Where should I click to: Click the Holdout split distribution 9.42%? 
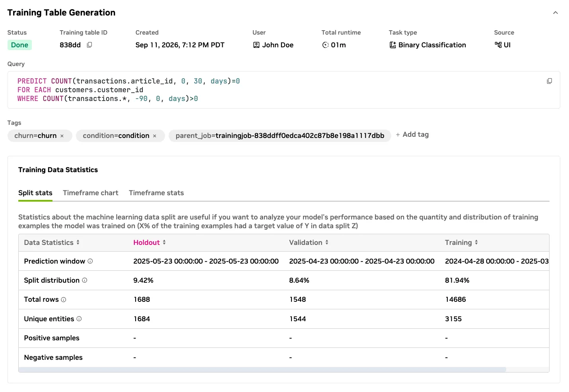(x=143, y=280)
